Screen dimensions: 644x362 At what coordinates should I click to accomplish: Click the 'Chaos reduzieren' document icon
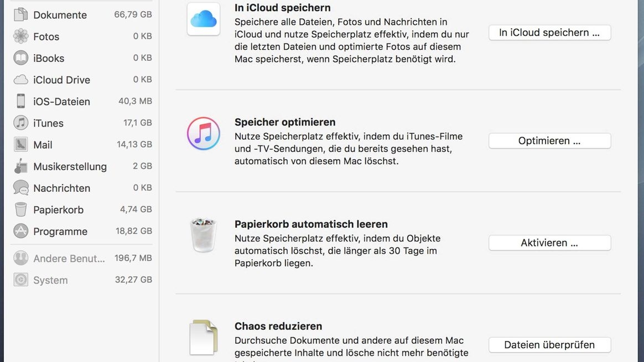(x=203, y=337)
